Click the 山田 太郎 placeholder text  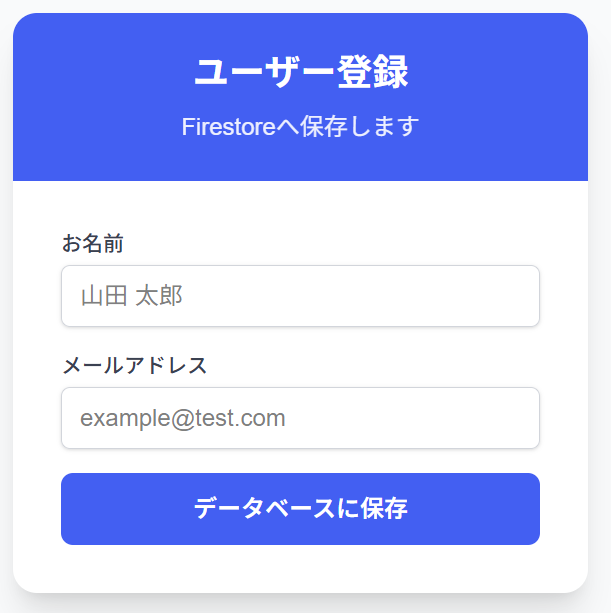[131, 296]
